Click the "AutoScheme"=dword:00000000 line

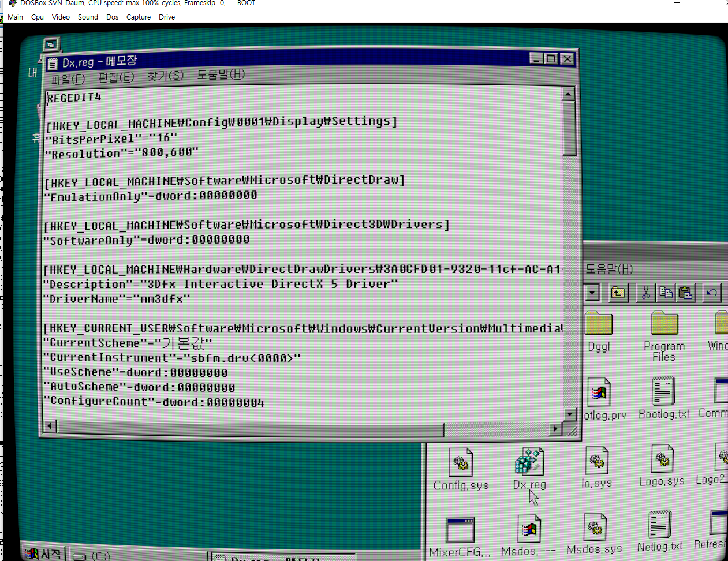coord(139,387)
